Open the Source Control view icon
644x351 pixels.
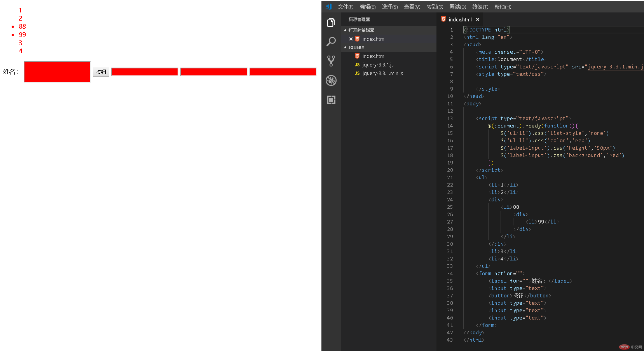click(x=331, y=61)
